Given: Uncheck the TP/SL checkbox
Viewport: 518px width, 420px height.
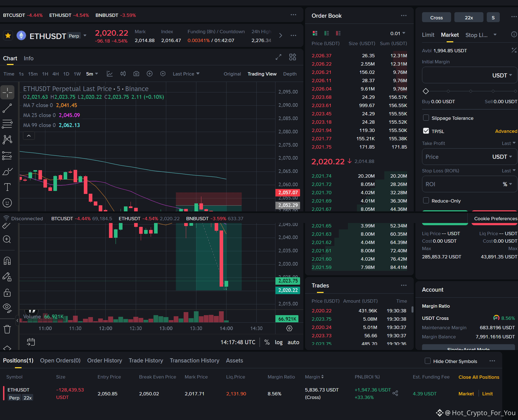Looking at the screenshot, I should 426,131.
